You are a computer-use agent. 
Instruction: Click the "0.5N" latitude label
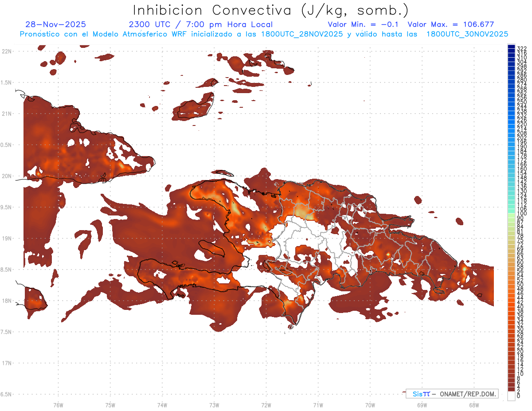click(7, 145)
